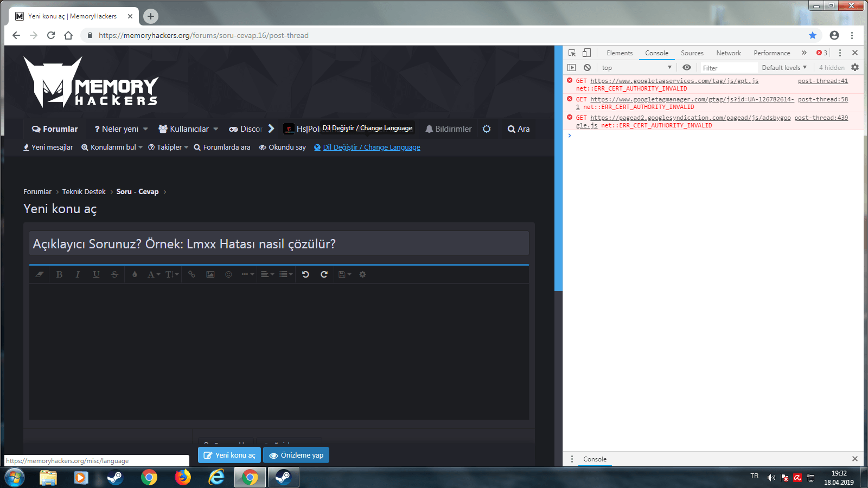Switch to the Performance tab in DevTools
Viewport: 868px width, 488px height.
click(772, 53)
